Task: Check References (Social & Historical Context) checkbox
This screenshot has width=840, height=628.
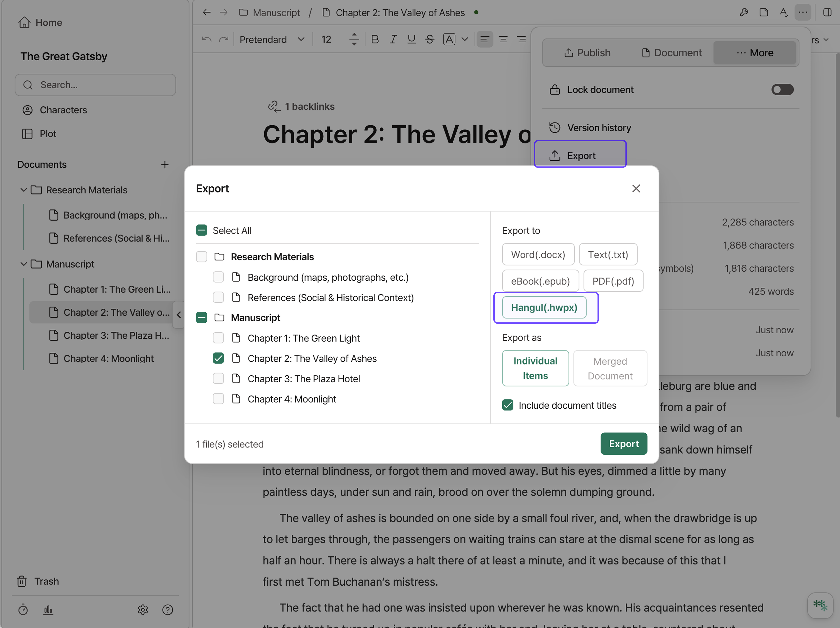Action: tap(218, 297)
